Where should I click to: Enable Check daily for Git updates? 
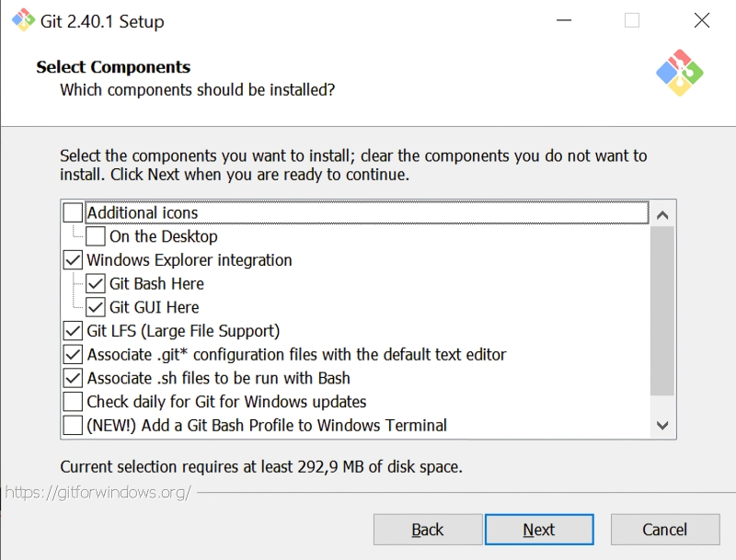(73, 402)
